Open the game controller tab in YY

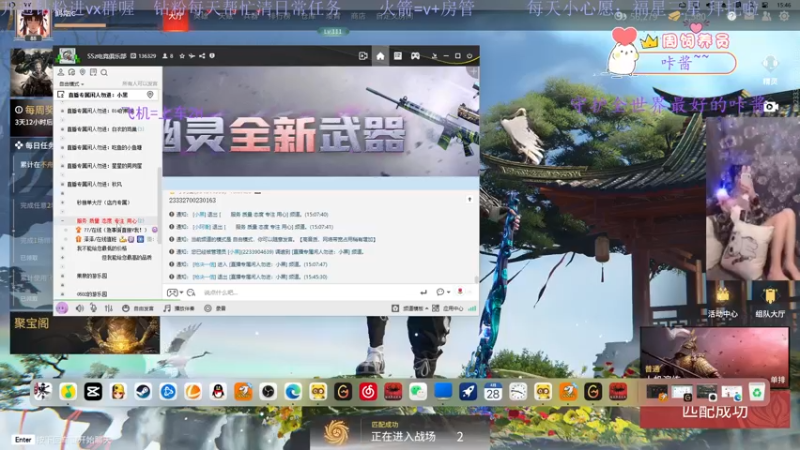pos(415,56)
